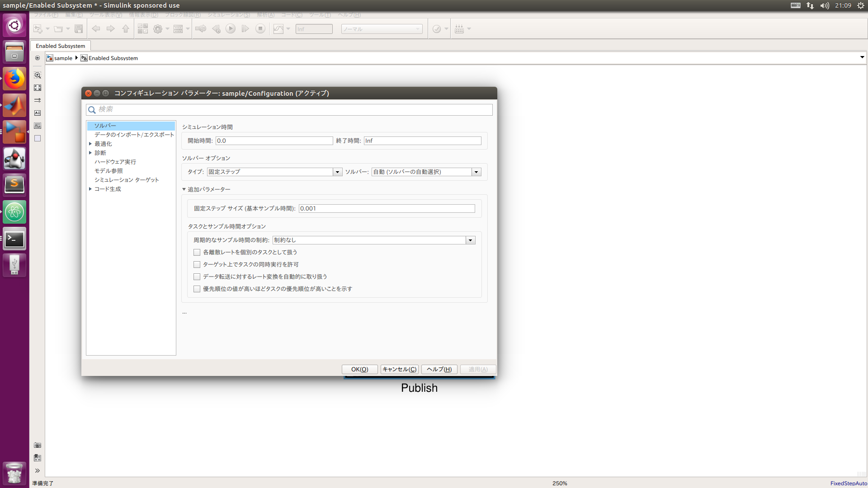Click the search field in the configuration dialog
Screen dimensions: 868x488
click(x=289, y=109)
